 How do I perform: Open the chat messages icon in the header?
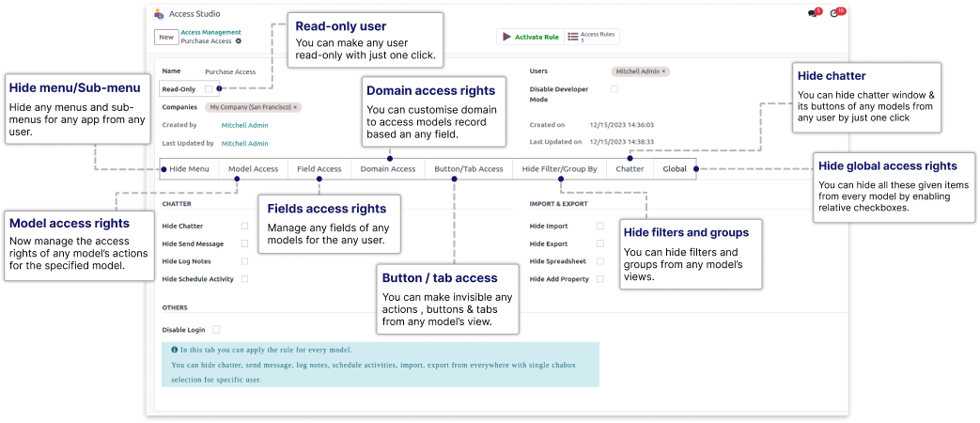click(x=813, y=14)
